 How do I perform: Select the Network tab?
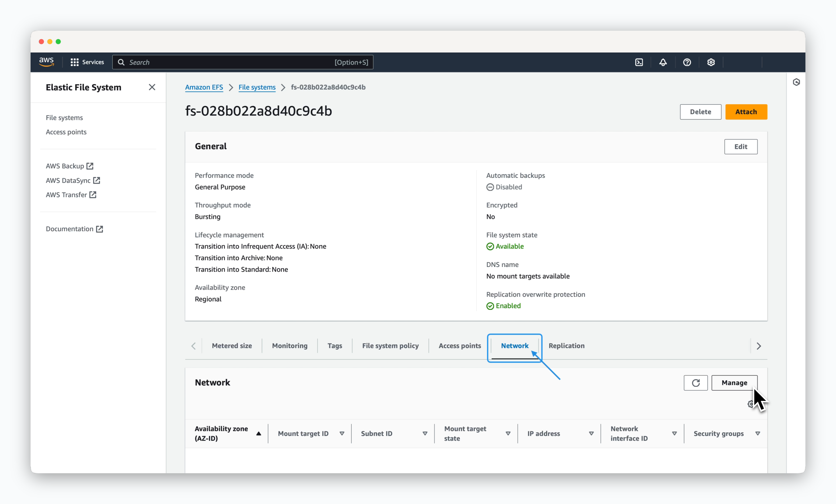point(515,346)
